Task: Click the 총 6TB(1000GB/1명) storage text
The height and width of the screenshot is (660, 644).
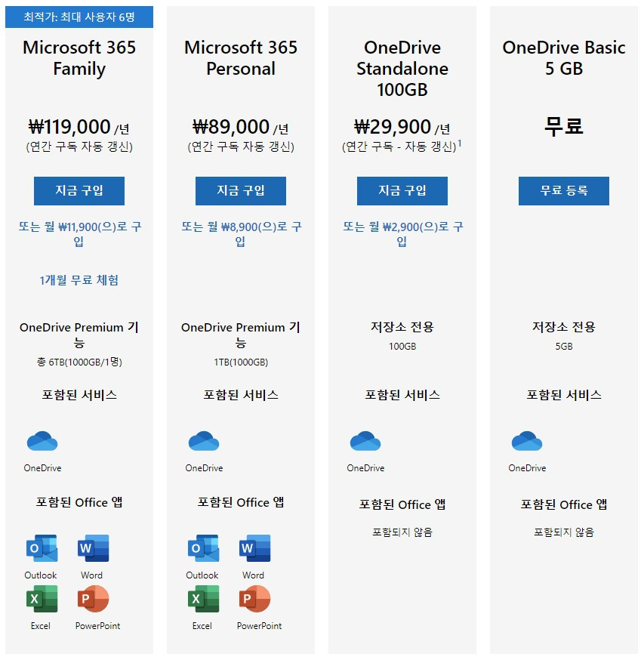Action: point(79,362)
